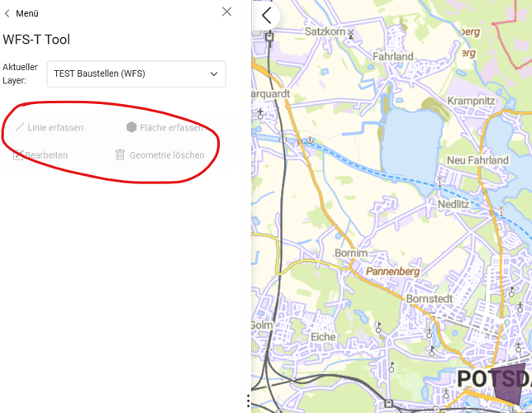532x413 pixels.
Task: Click the Krampnitz place label
Action: coord(470,100)
